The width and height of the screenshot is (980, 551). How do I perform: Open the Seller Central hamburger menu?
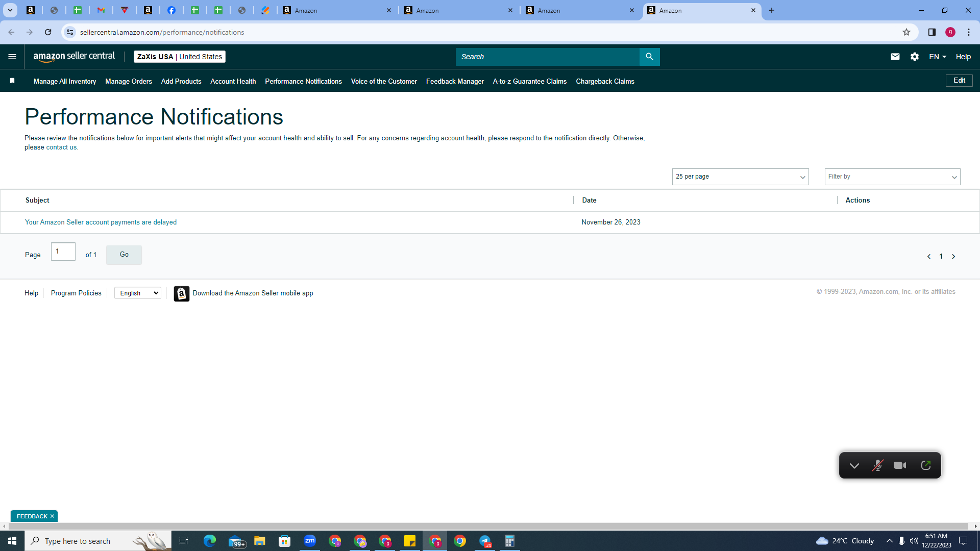pyautogui.click(x=12, y=57)
